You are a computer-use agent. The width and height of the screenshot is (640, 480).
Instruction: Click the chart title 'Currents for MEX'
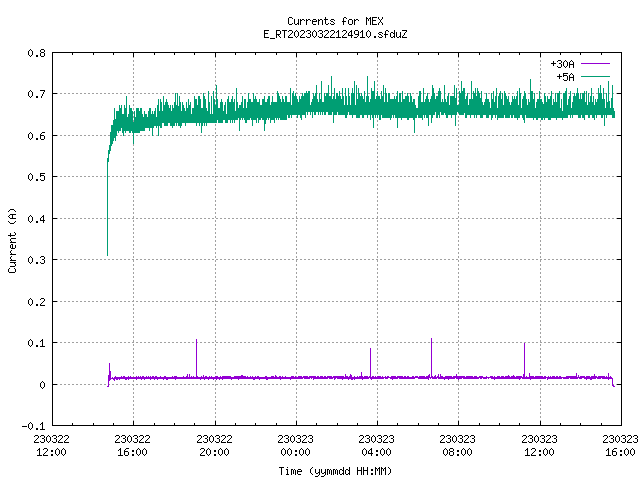click(x=335, y=21)
